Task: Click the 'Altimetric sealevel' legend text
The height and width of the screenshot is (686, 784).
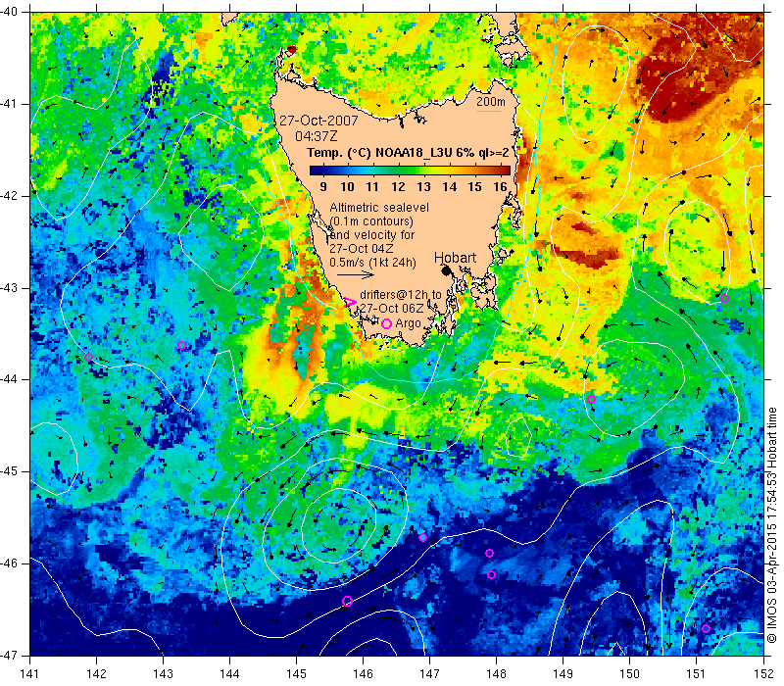Action: click(379, 207)
